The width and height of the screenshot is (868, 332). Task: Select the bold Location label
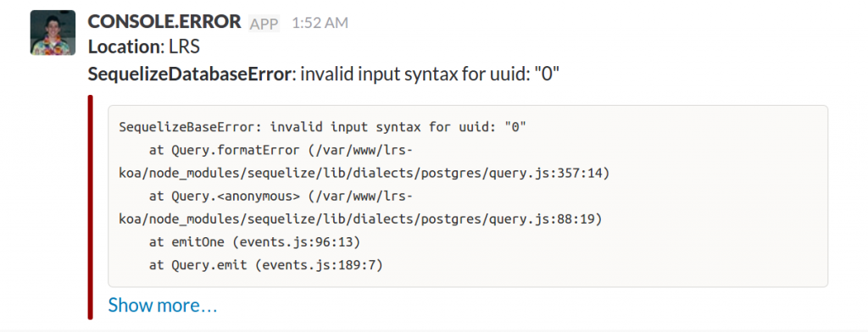[x=124, y=47]
